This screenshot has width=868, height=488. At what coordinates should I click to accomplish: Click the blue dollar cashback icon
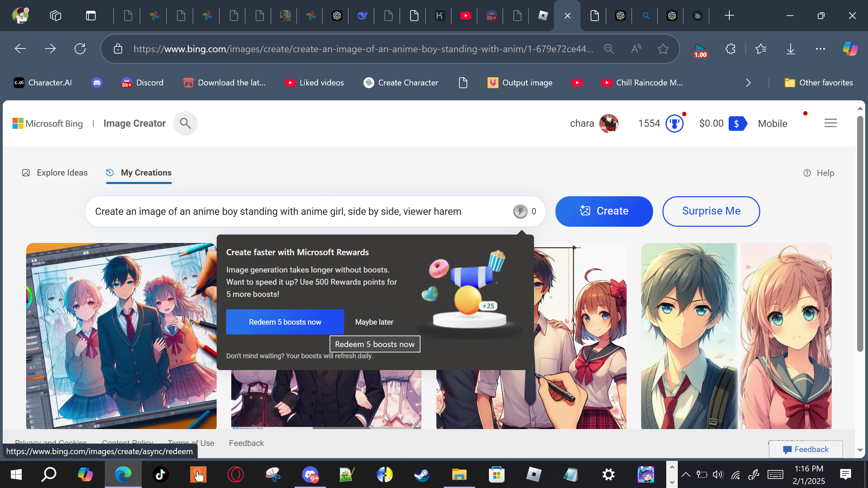click(x=737, y=124)
